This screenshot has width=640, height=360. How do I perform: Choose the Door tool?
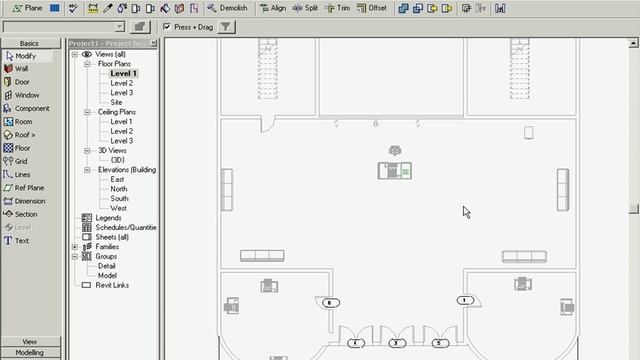17,82
